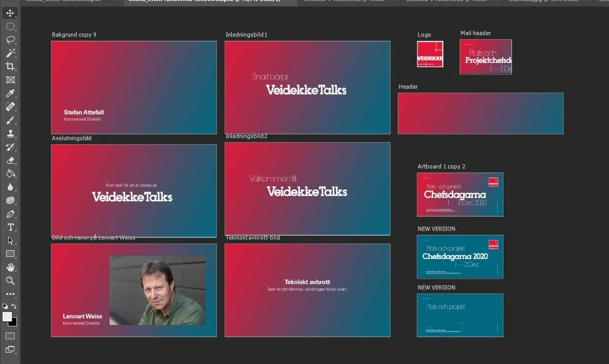The image size is (609, 364).
Task: Select the Type tool
Action: click(x=10, y=227)
